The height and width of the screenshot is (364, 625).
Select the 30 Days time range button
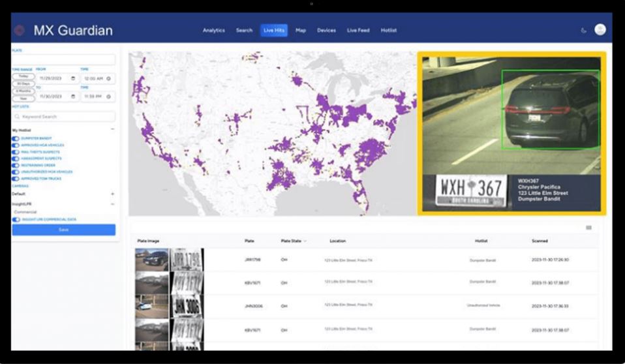23,83
